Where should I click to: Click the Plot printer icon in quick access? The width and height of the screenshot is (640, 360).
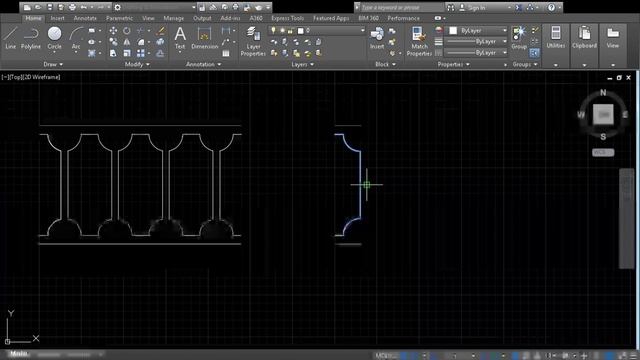coord(72,7)
